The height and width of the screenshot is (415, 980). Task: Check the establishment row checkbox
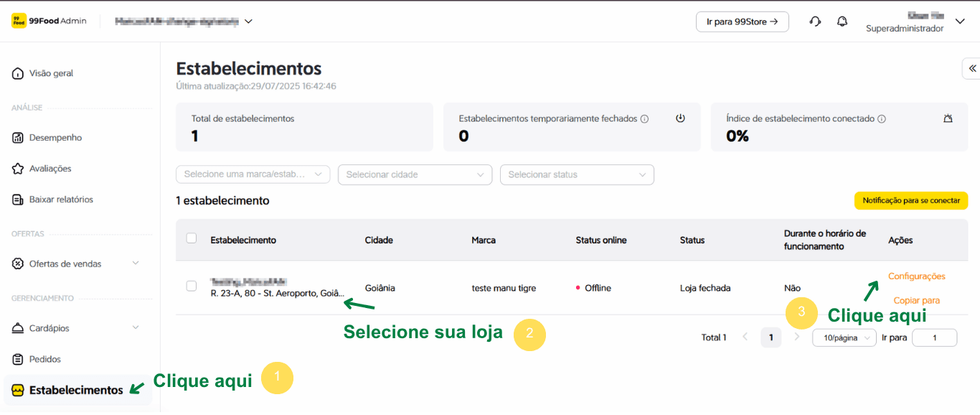pos(192,286)
